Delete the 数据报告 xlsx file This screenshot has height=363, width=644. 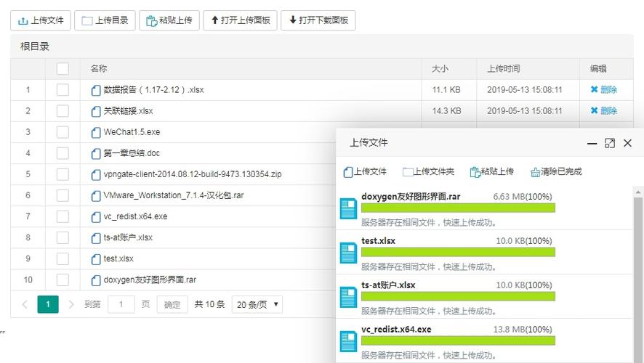click(604, 89)
